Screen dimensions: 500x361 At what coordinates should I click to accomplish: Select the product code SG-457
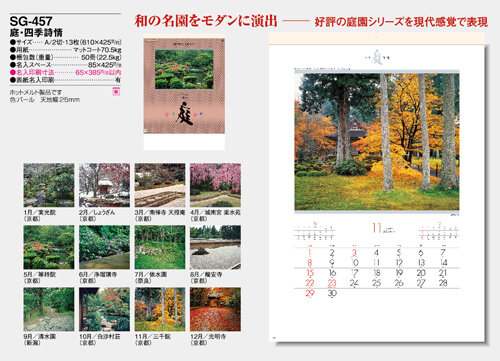click(31, 21)
